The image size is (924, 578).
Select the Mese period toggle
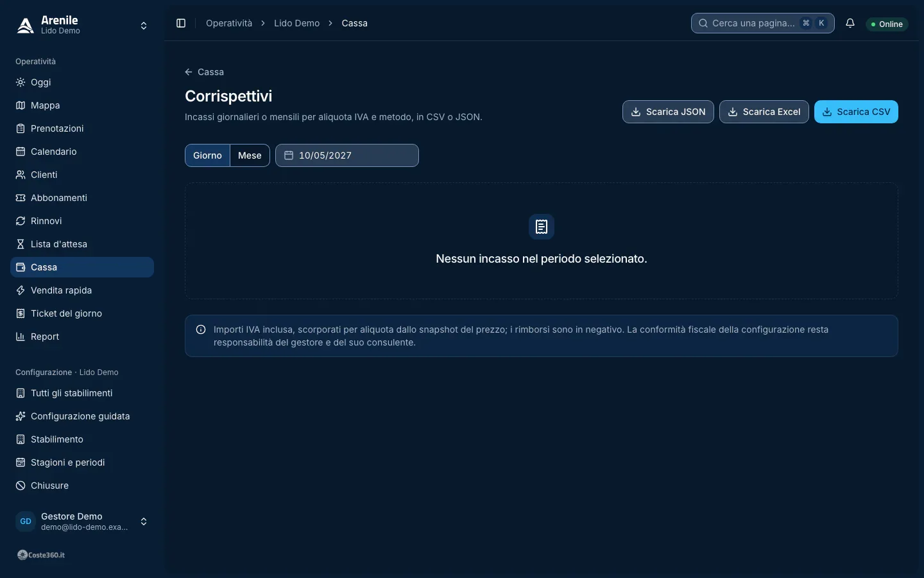(x=250, y=155)
